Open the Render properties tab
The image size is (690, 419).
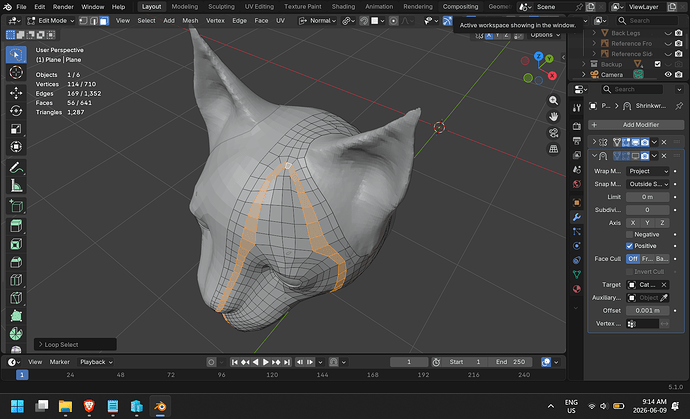click(x=576, y=126)
